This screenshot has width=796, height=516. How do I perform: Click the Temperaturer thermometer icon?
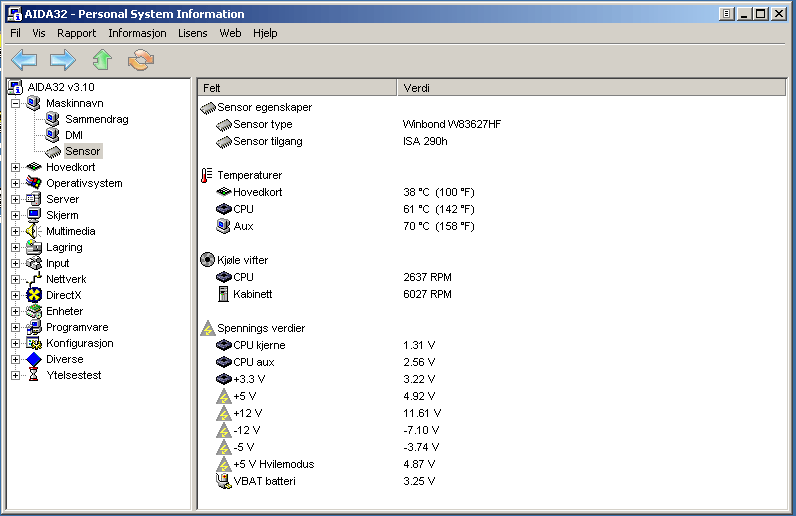pos(206,175)
